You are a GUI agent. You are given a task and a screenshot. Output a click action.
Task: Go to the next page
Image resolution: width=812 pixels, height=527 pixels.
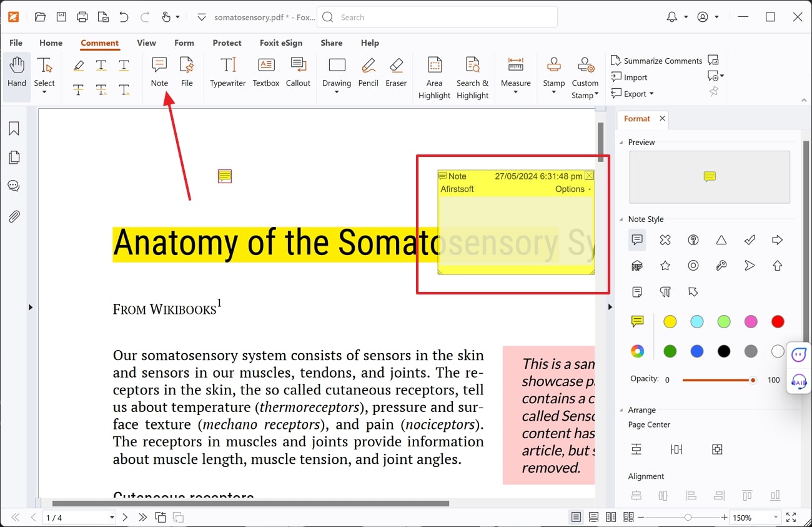point(125,517)
